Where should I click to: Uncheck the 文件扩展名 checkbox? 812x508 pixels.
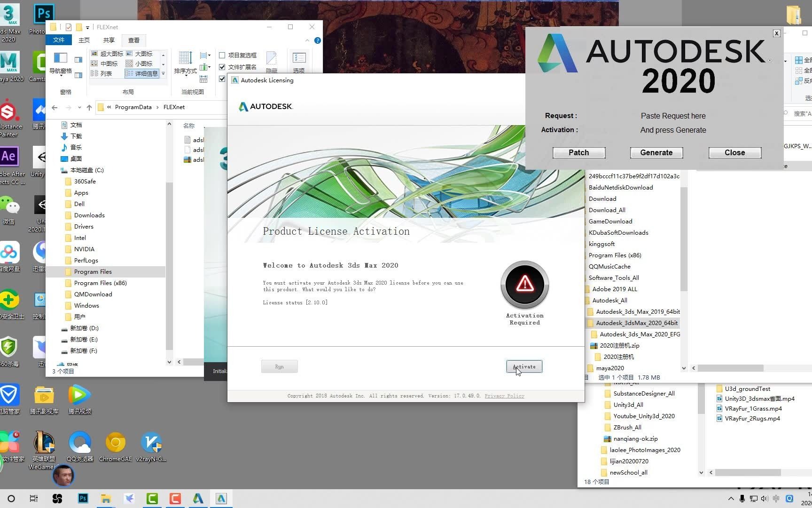pyautogui.click(x=222, y=67)
